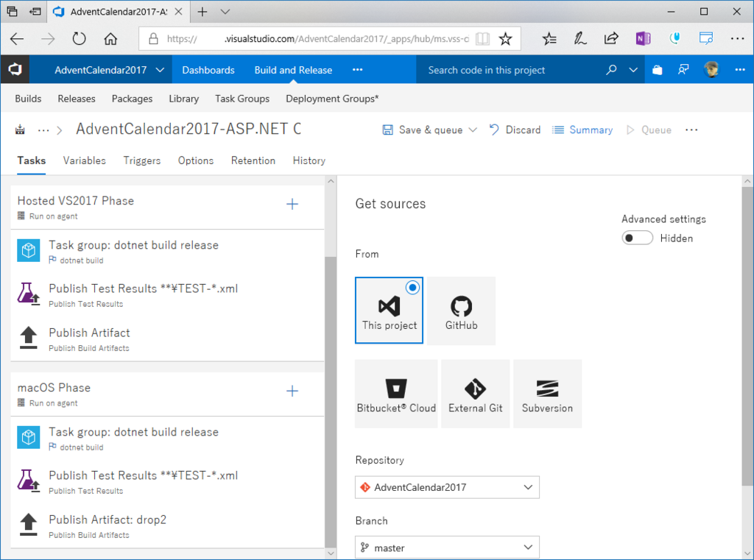Select the macOS Phase header
The width and height of the screenshot is (754, 560).
click(167, 394)
